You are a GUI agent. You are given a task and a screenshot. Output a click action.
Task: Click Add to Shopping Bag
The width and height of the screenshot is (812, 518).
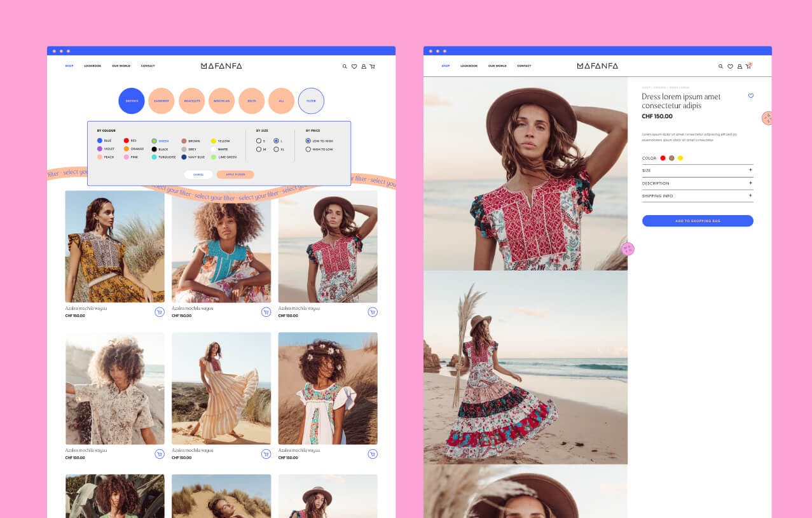[x=698, y=221]
